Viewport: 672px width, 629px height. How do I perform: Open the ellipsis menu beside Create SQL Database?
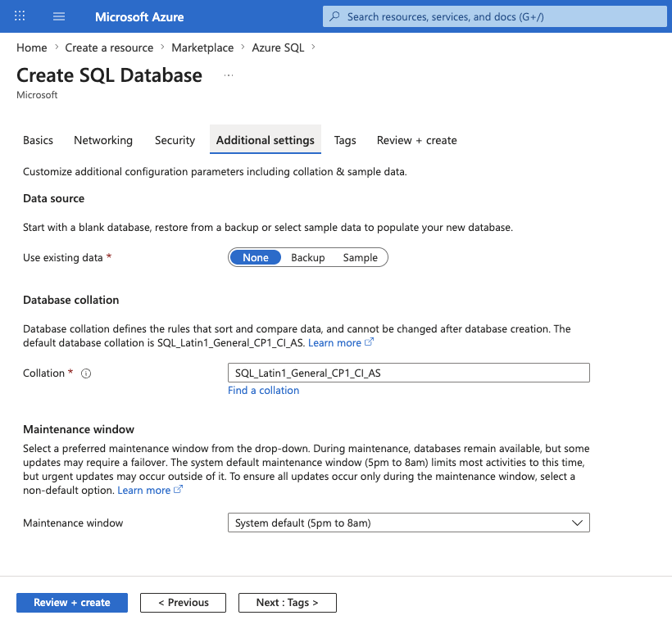(229, 75)
